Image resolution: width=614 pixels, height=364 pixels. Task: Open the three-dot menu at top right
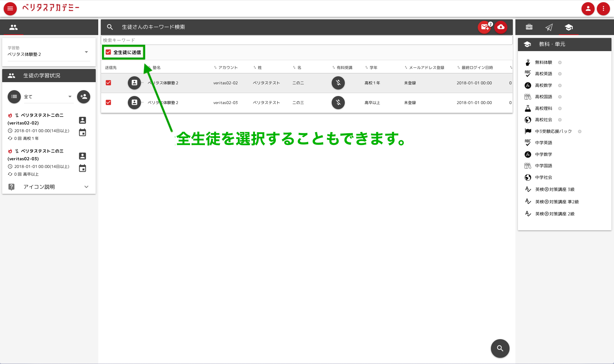pos(603,8)
